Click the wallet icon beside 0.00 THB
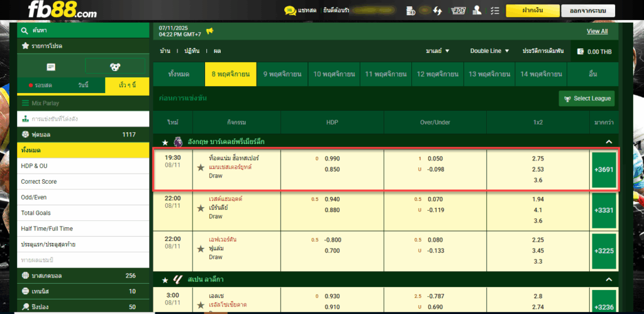 (x=580, y=52)
